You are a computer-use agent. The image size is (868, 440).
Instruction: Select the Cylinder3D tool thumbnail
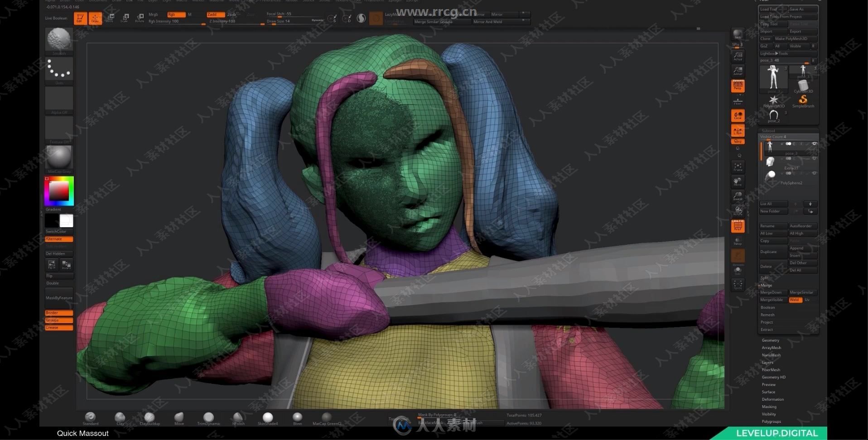click(803, 86)
